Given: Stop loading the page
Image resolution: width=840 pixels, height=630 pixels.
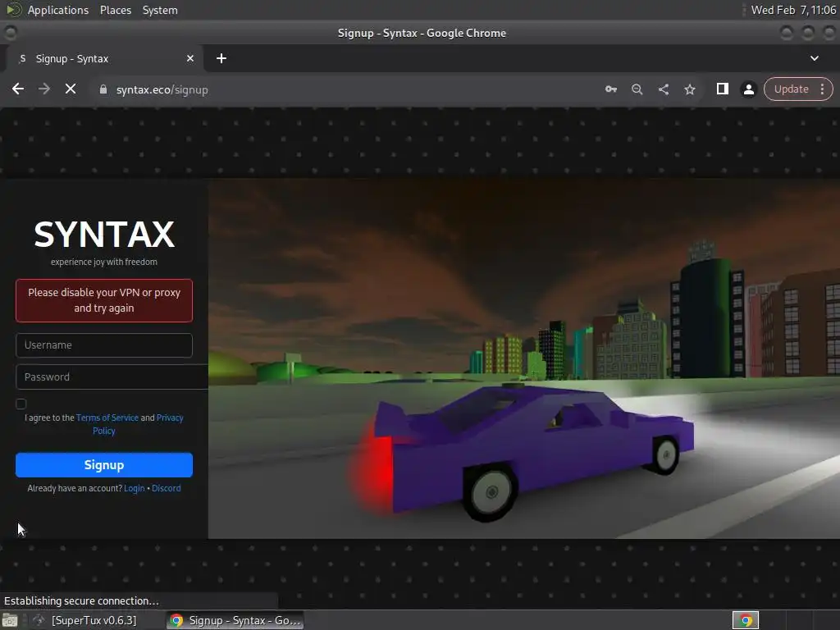Looking at the screenshot, I should [x=71, y=89].
